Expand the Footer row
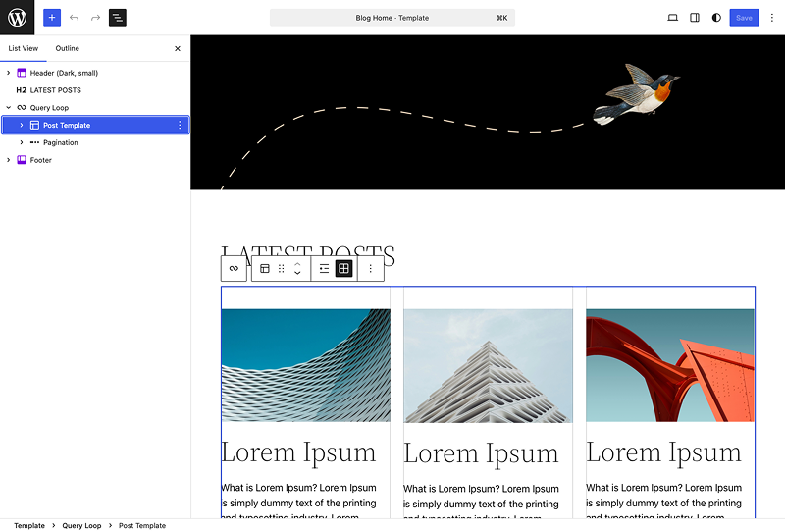This screenshot has height=532, width=785. [9, 160]
